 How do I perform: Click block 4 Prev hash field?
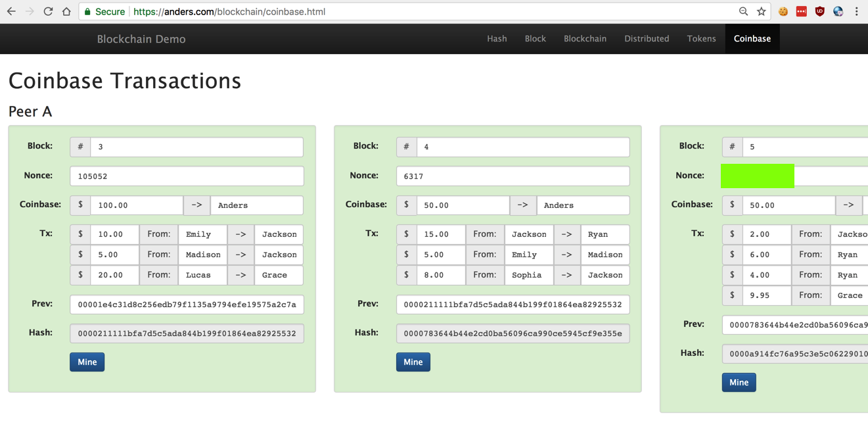point(513,305)
